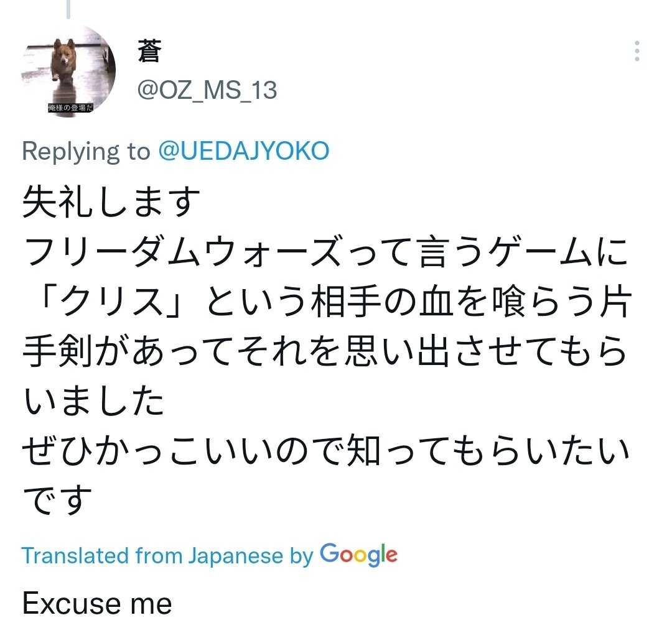Image resolution: width=672 pixels, height=628 pixels.
Task: Click the short line いました
Action: click(x=93, y=402)
